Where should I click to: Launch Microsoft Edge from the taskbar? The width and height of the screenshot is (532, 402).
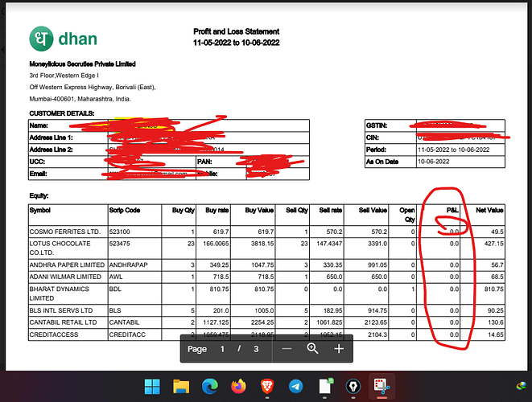(210, 387)
